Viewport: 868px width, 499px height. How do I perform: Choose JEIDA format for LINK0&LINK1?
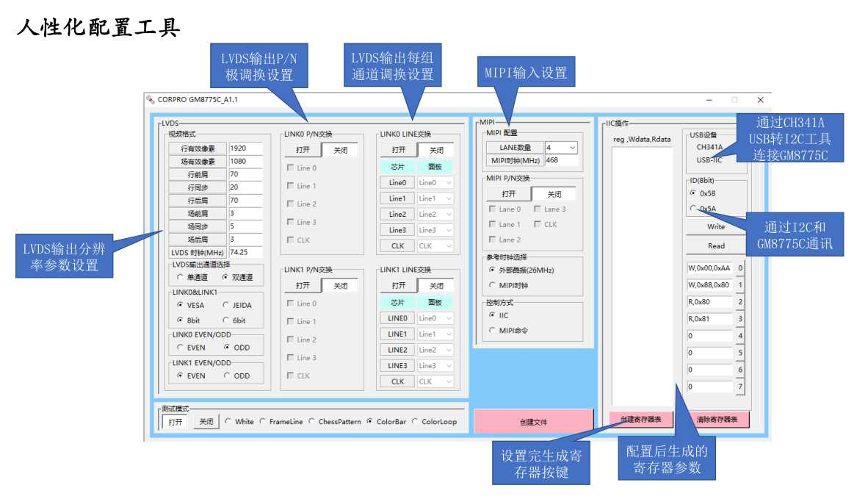pyautogui.click(x=226, y=305)
